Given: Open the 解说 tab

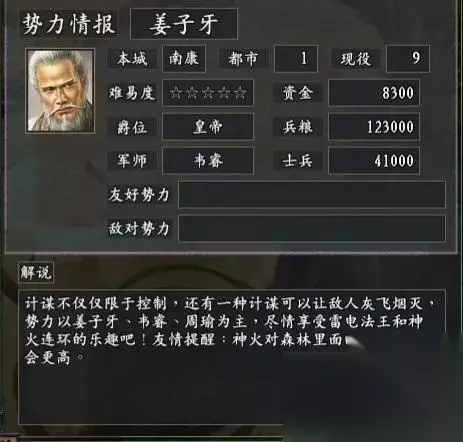Looking at the screenshot, I should pyautogui.click(x=36, y=273).
